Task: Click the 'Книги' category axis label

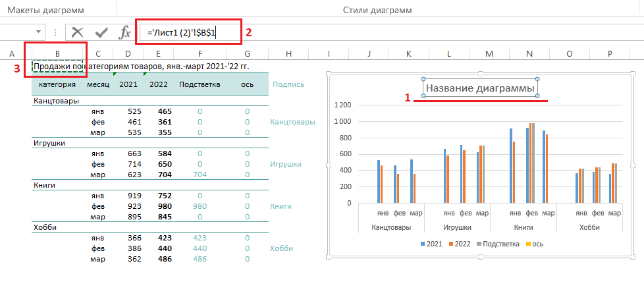Action: point(523,227)
